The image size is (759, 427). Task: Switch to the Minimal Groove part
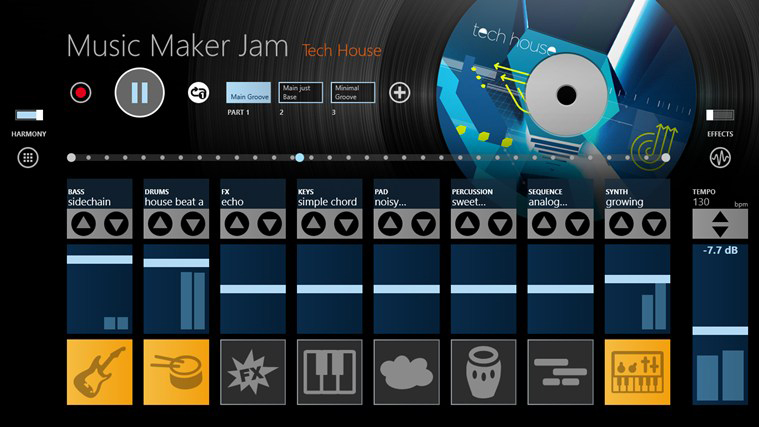[353, 92]
